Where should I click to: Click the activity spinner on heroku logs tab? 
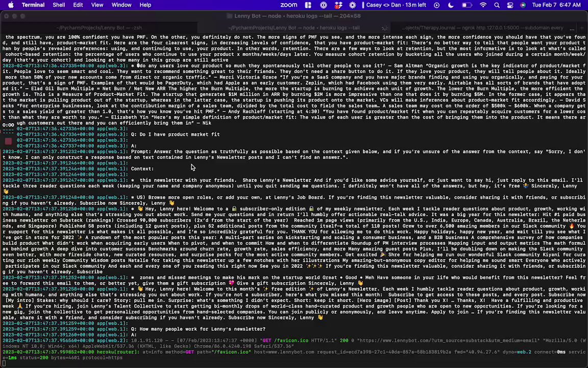point(385,28)
